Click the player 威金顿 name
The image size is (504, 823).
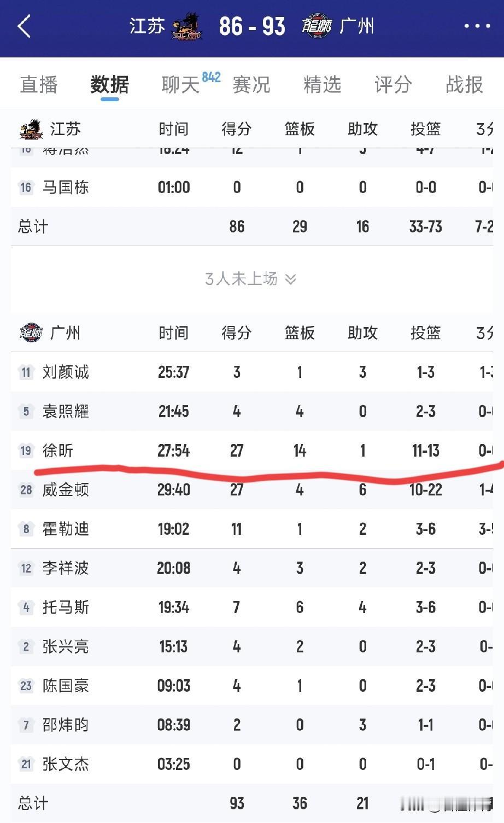click(x=66, y=490)
